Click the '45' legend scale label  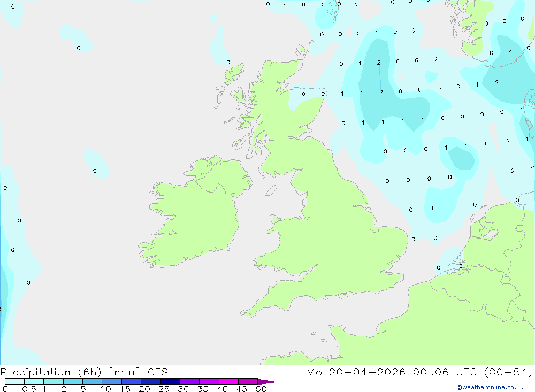pyautogui.click(x=242, y=389)
